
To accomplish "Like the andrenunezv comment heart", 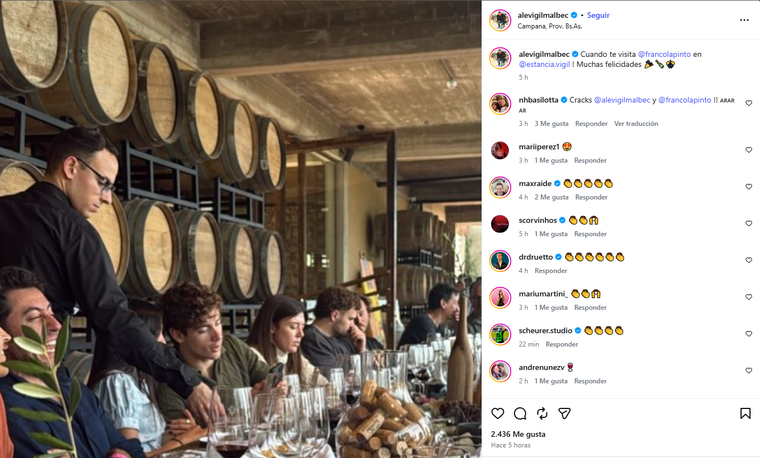I will tap(748, 371).
